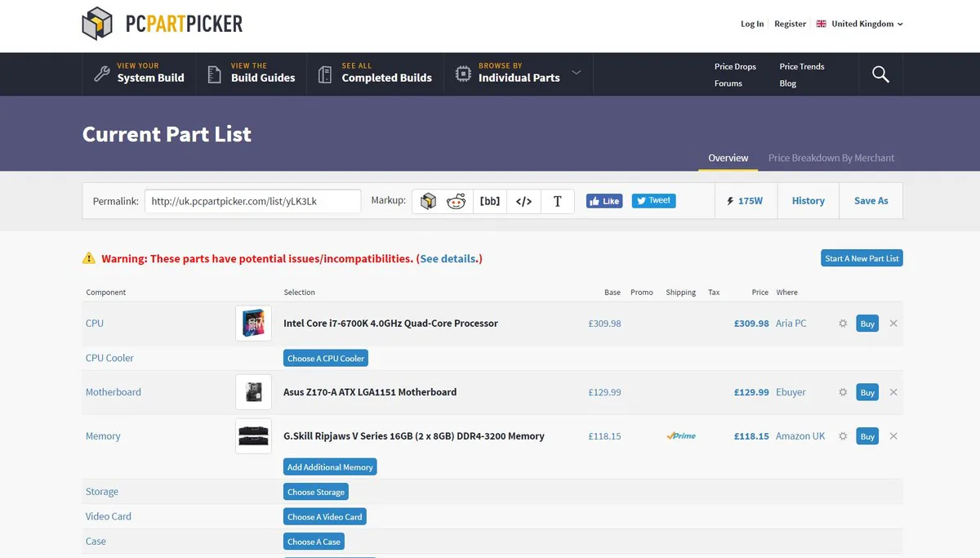Remove the G.Skill Ripjaws memory
This screenshot has height=558, width=980.
[x=893, y=436]
